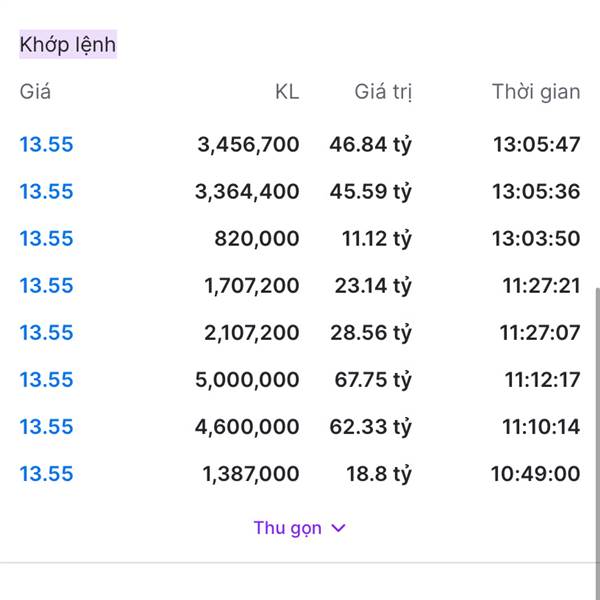Select the Khớp lệnh heading
600x600 pixels.
(68, 45)
